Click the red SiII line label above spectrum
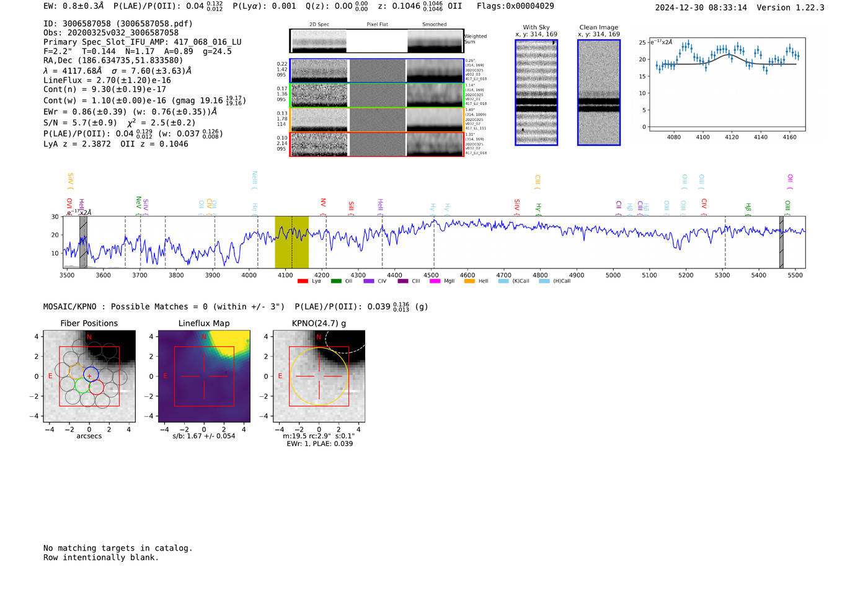 coord(352,207)
